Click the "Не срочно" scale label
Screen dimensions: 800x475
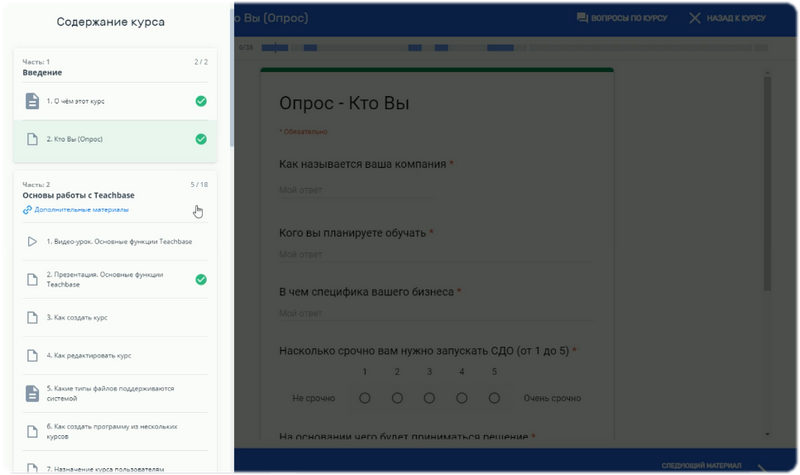(314, 398)
